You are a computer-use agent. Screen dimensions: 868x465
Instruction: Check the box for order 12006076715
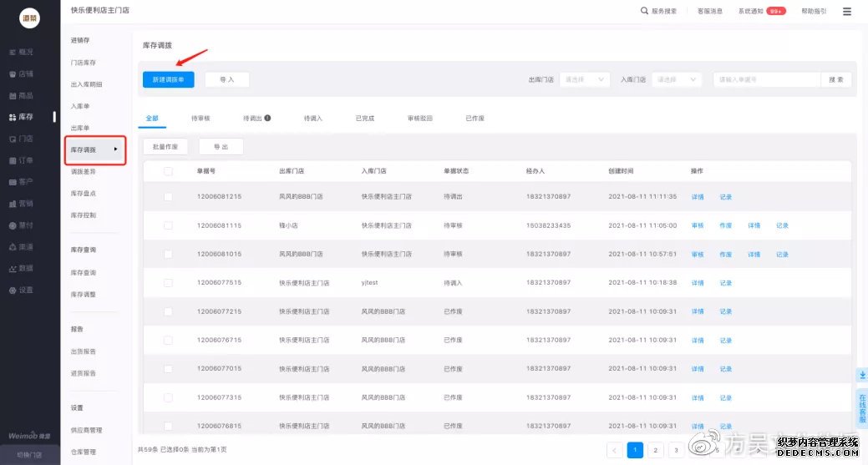coord(168,341)
